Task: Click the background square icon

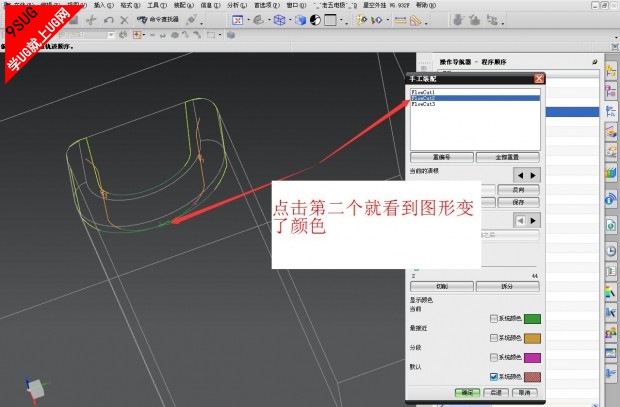Action: coord(330,20)
